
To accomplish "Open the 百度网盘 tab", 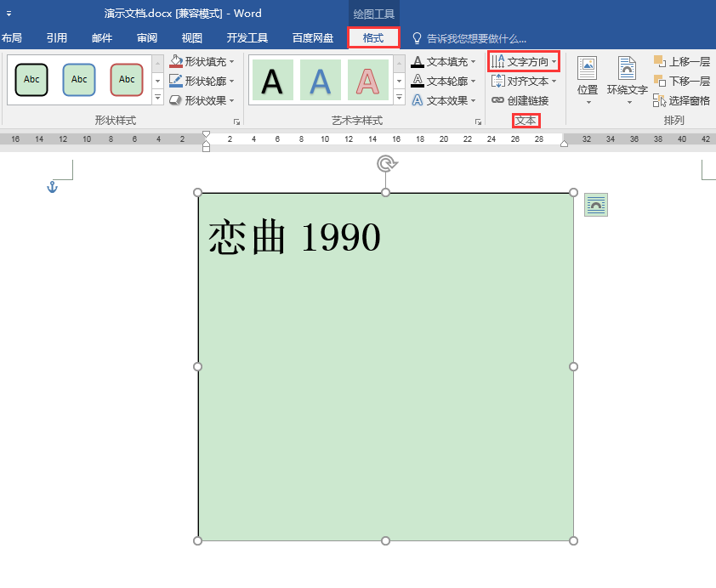I will [x=313, y=38].
